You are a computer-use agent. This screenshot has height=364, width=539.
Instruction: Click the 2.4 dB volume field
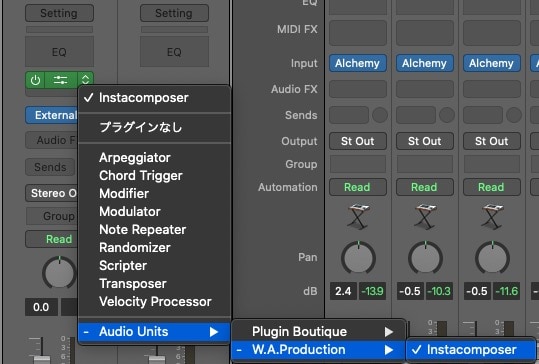[x=343, y=291]
